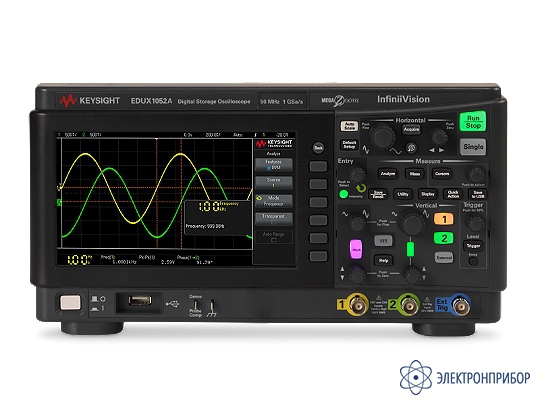Click the Cursors push-to-select knob
Image resolution: width=540 pixels, height=405 pixels.
(475, 175)
